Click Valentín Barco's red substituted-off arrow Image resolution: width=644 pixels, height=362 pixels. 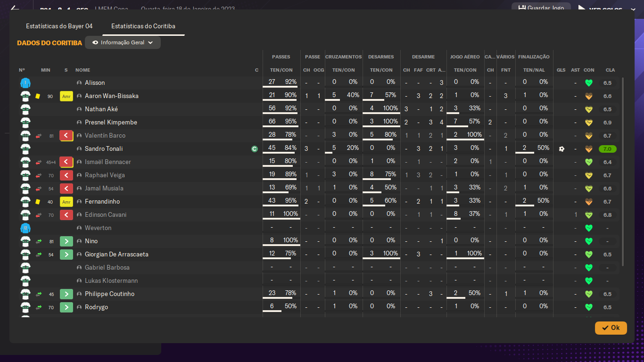coord(66,136)
